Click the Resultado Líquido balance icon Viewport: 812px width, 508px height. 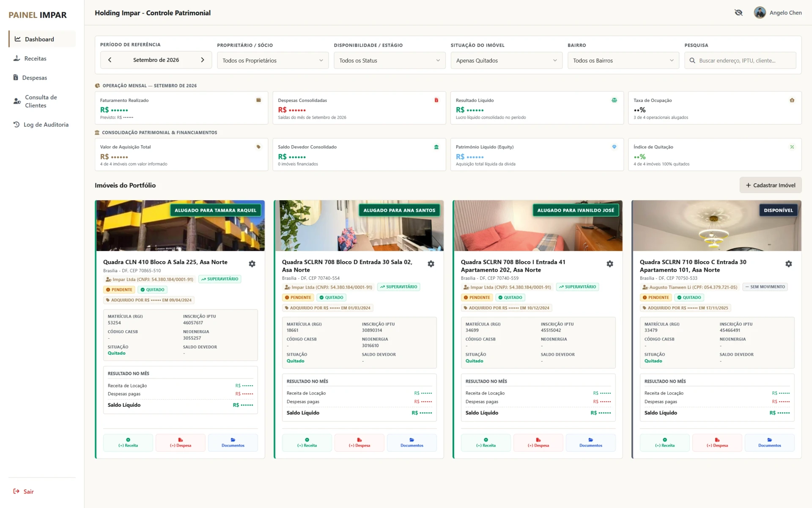[614, 100]
